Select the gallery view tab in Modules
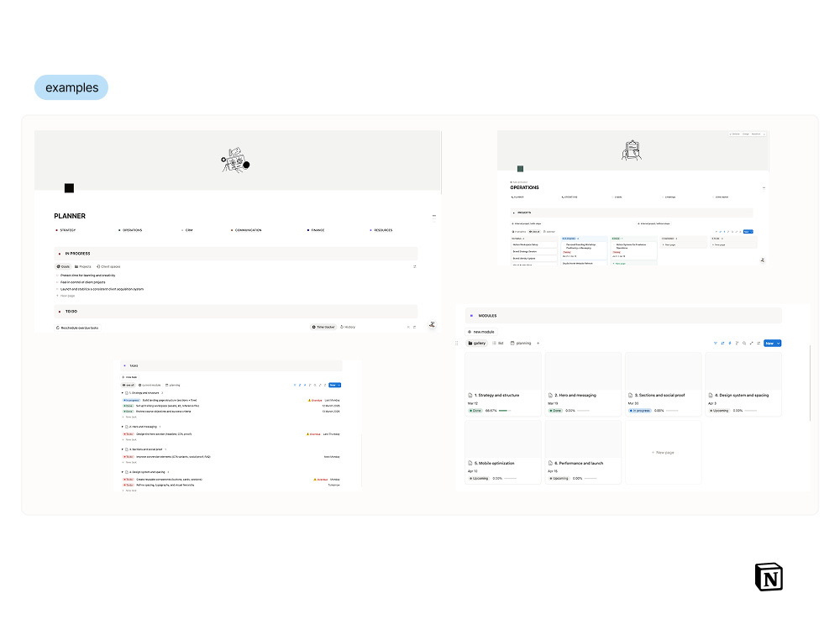 pyautogui.click(x=477, y=344)
